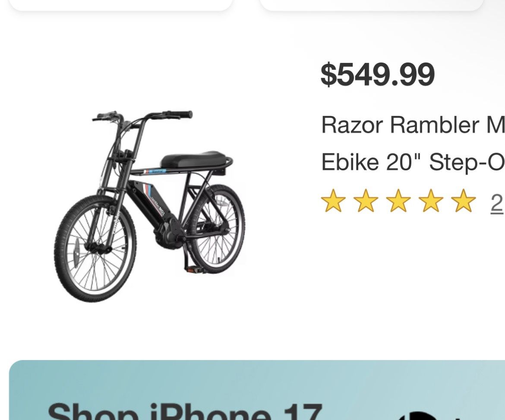Select the fifth rating star

(463, 201)
